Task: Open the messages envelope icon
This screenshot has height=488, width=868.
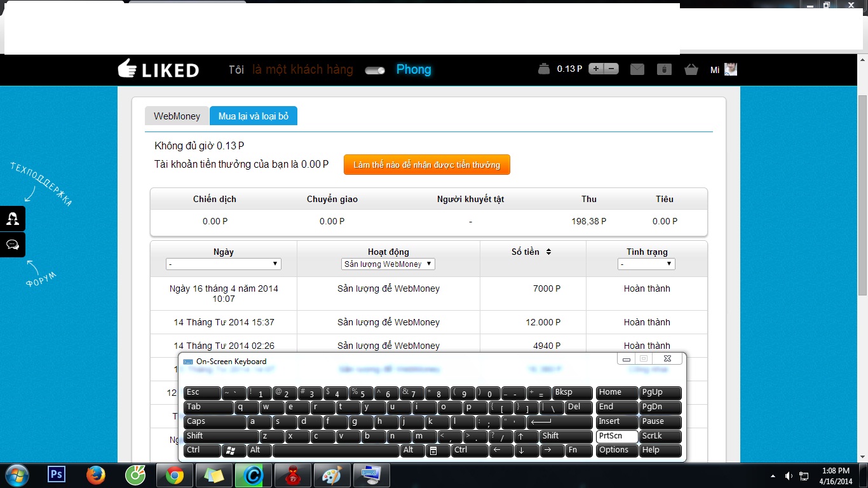Action: 637,69
